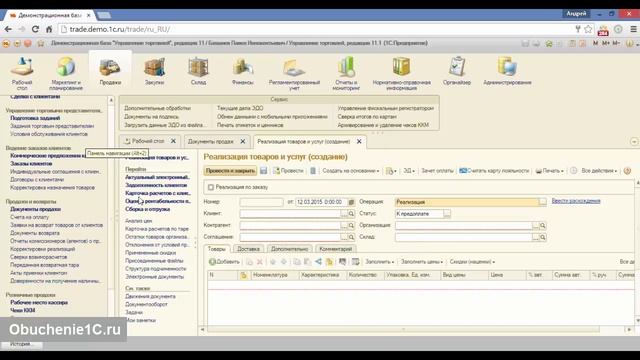Open Все действия dropdown

(599, 171)
